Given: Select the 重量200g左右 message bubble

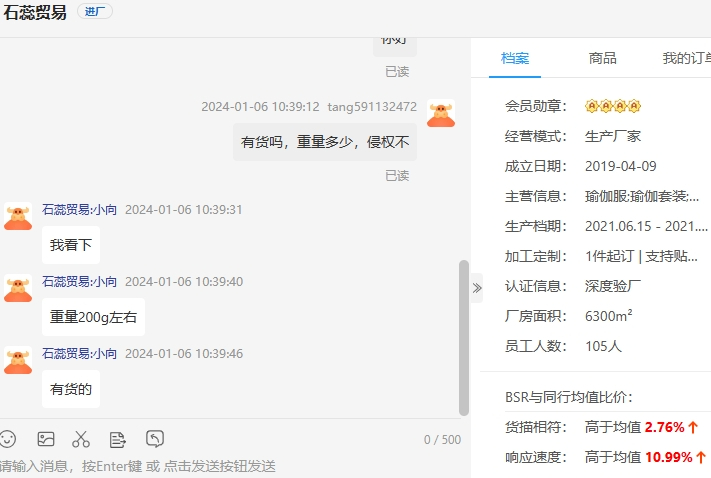Looking at the screenshot, I should coord(93,317).
